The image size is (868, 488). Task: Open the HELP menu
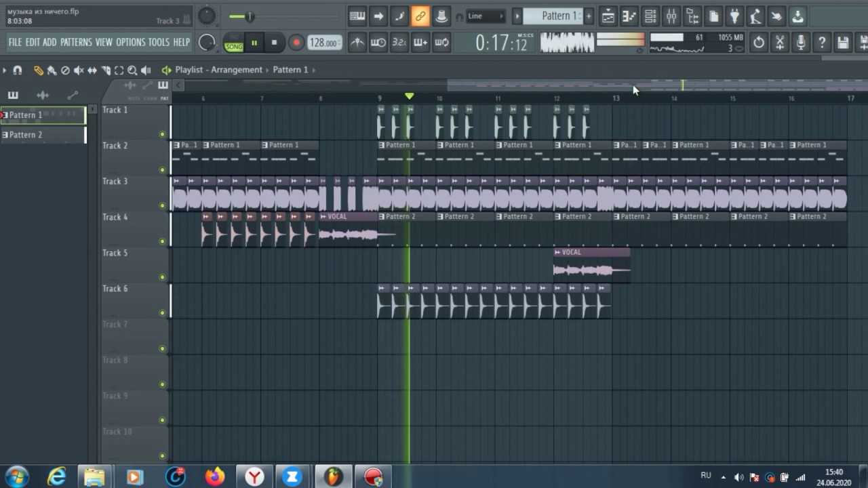click(181, 42)
